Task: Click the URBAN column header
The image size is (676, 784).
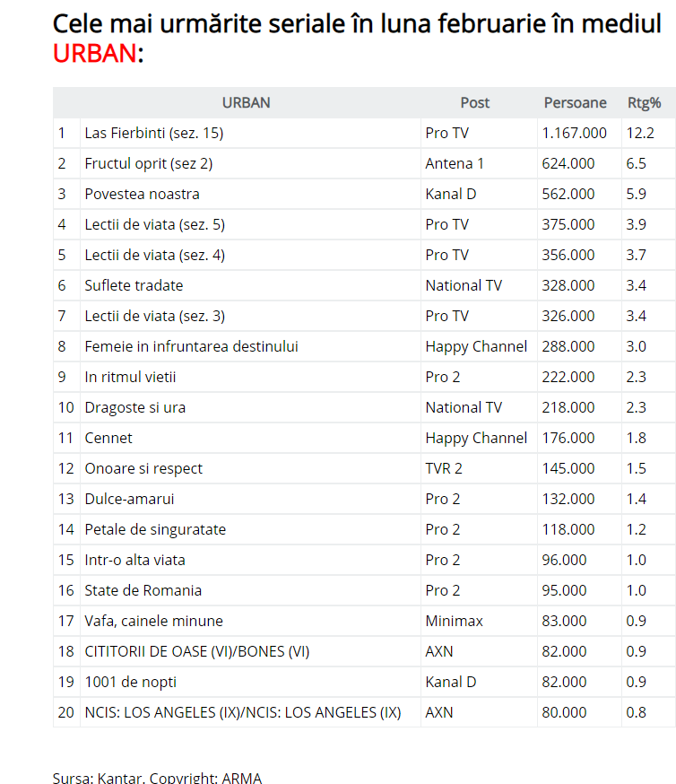Action: pyautogui.click(x=246, y=102)
